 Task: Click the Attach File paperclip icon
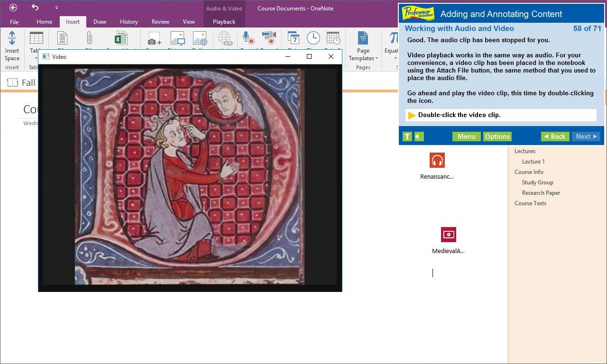(89, 38)
